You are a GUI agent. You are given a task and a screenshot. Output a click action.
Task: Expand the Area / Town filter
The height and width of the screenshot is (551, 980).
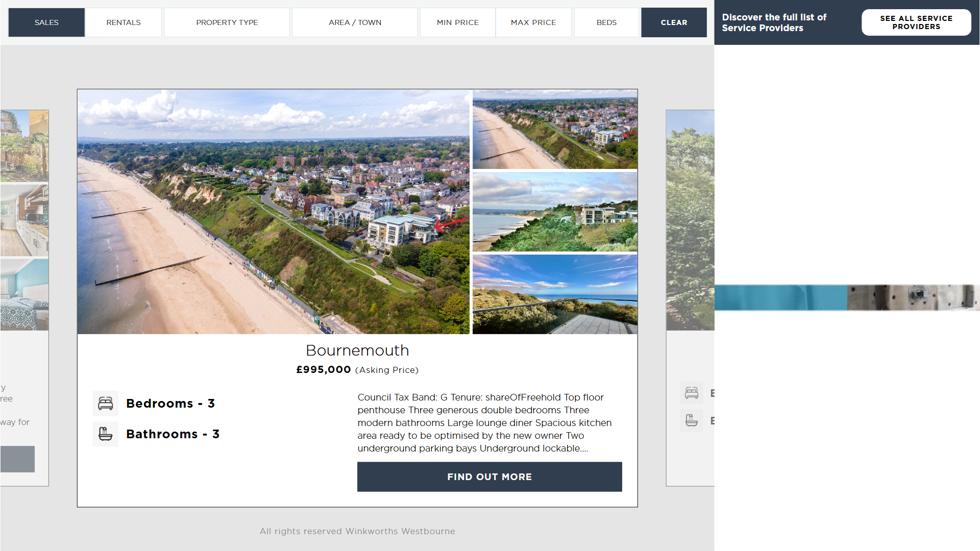click(355, 22)
